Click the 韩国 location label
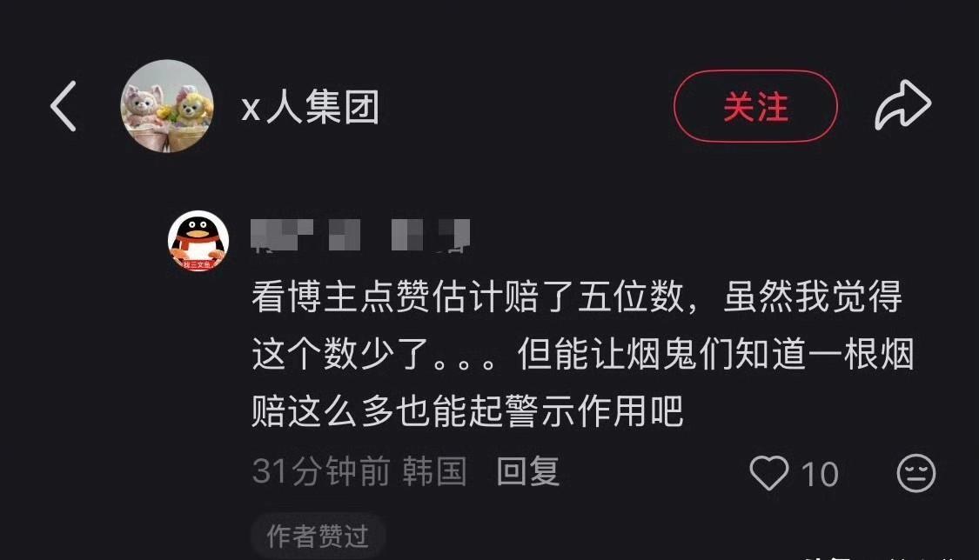This screenshot has height=560, width=979. [434, 471]
